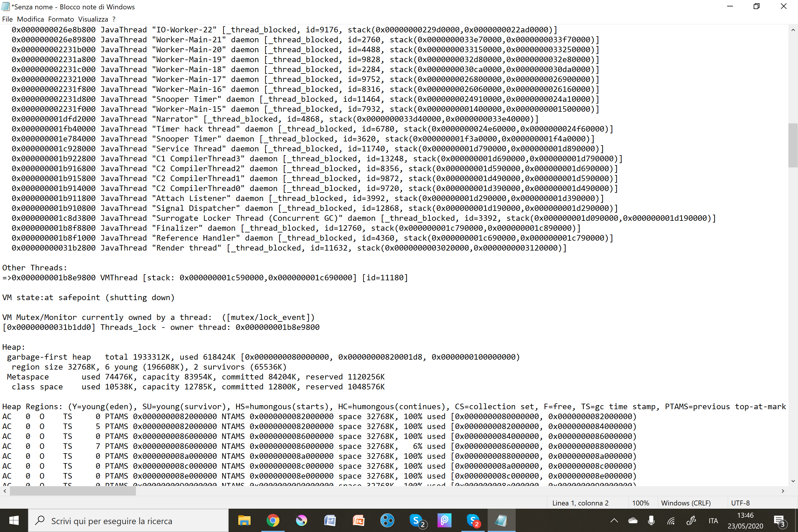798x532 pixels.
Task: Switch to Google Chrome in taskbar
Action: [273, 520]
